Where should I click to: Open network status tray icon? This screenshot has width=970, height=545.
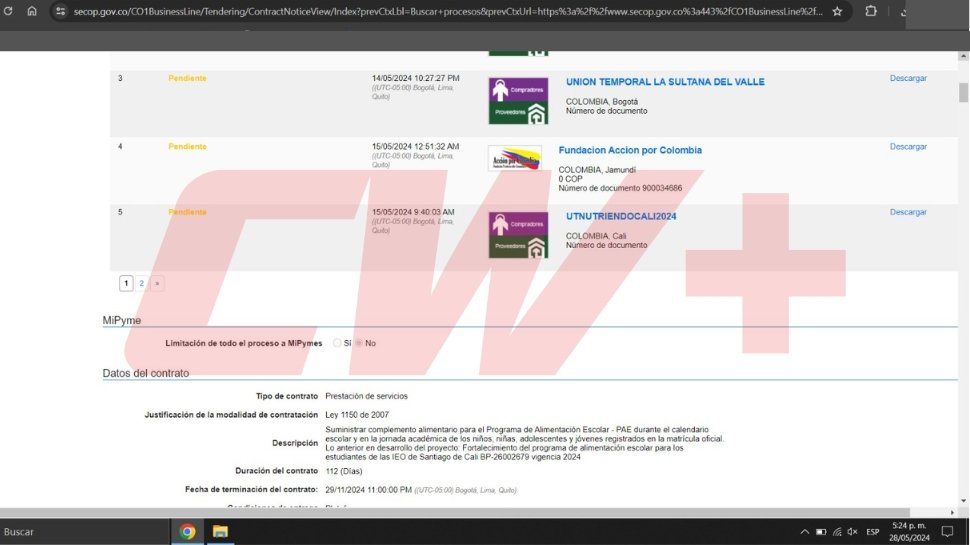[x=837, y=531]
